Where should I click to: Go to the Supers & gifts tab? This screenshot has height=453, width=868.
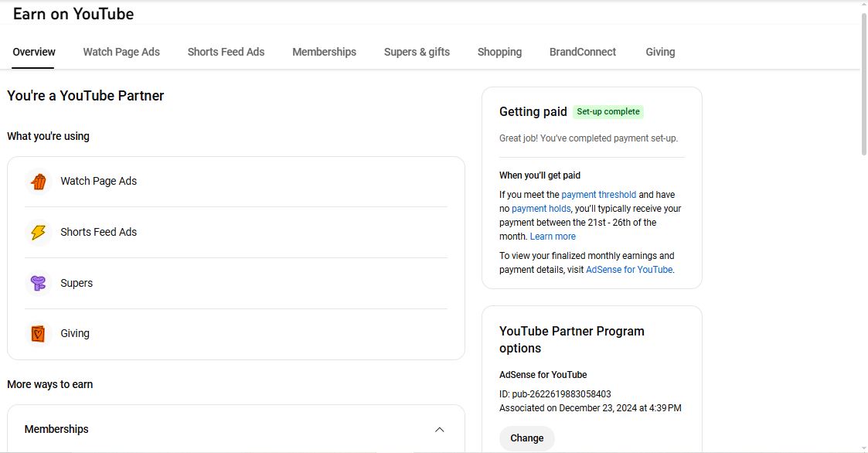pos(417,52)
